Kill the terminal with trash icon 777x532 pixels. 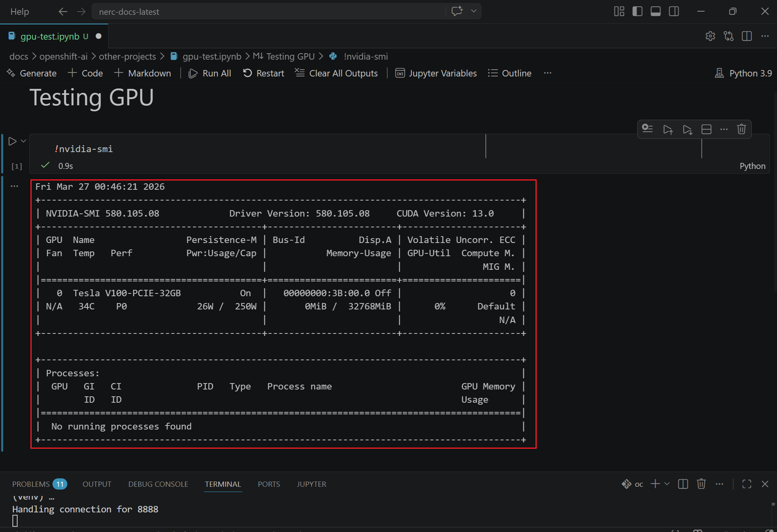click(x=701, y=484)
